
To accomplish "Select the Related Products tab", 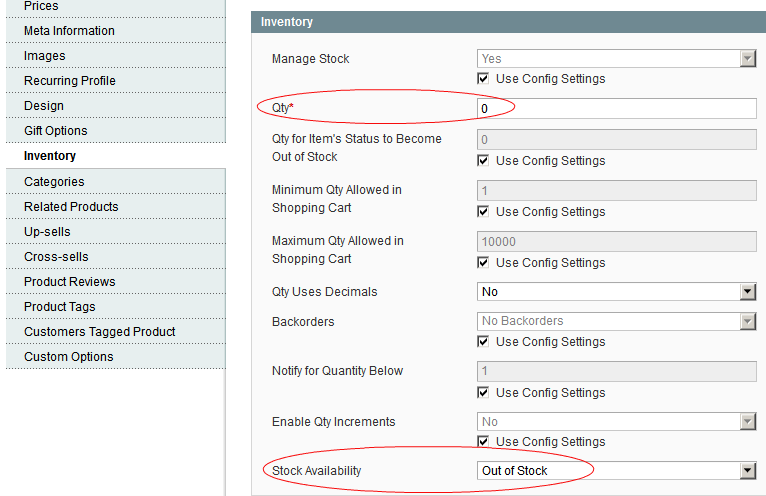I will point(116,207).
